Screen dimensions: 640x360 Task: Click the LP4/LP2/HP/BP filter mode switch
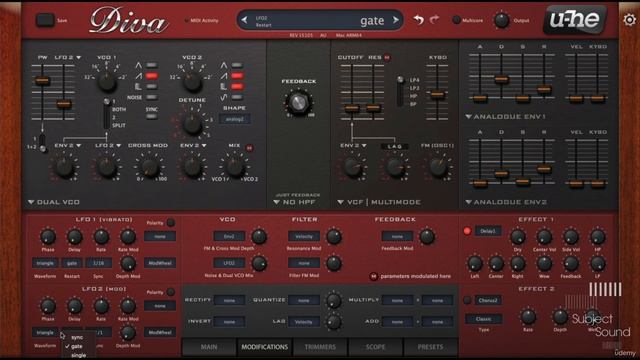(400, 91)
